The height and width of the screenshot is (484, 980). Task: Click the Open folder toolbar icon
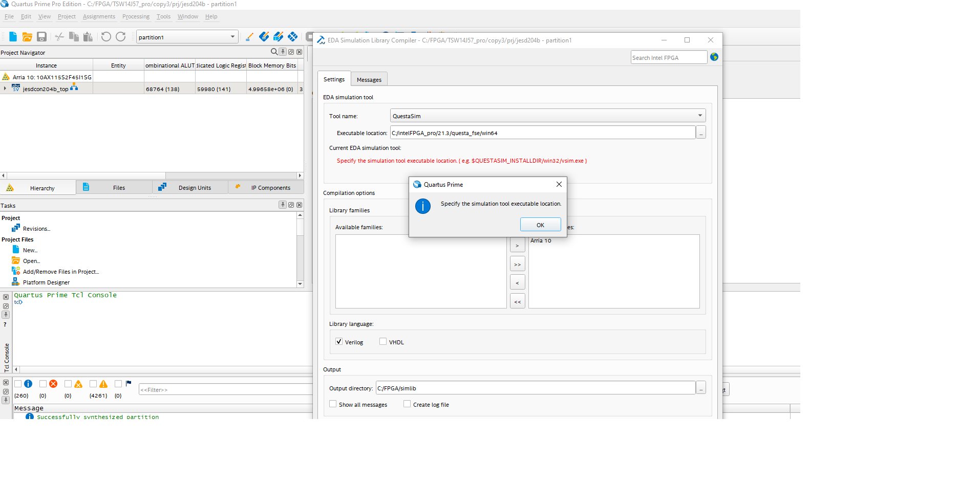click(27, 37)
